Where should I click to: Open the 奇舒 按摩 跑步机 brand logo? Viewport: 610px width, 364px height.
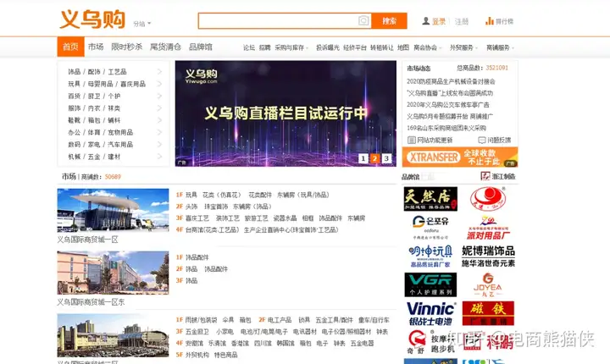point(430,342)
